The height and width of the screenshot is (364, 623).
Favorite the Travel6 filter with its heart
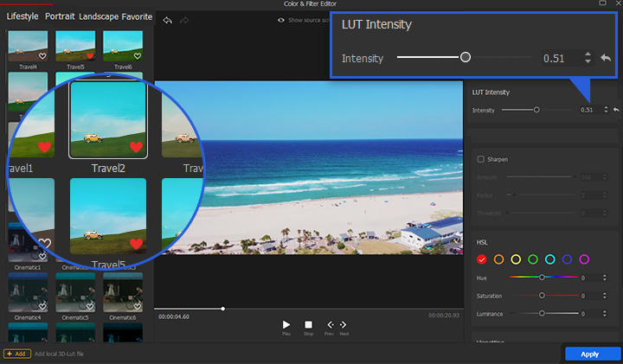point(136,55)
